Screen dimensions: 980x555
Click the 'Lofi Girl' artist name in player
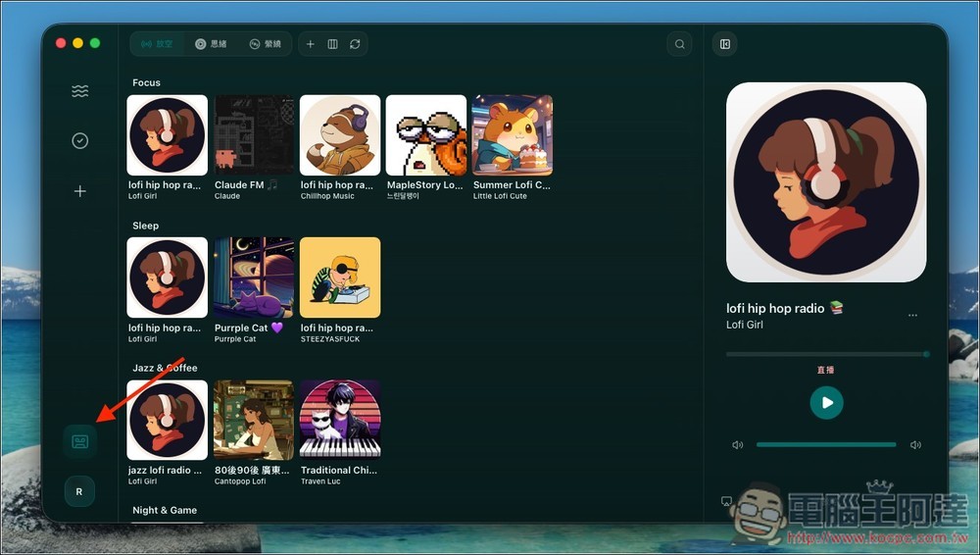(x=745, y=325)
